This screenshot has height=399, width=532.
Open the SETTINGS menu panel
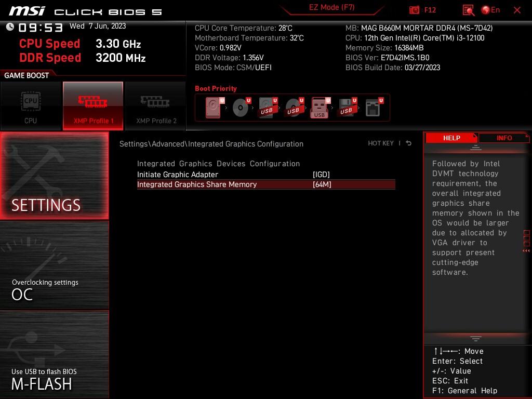coord(54,176)
